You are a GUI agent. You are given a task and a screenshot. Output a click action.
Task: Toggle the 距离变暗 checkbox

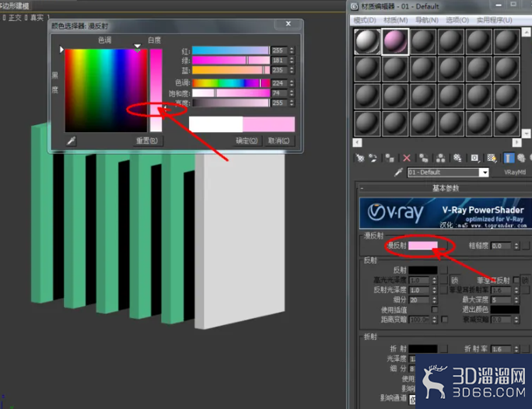444,320
